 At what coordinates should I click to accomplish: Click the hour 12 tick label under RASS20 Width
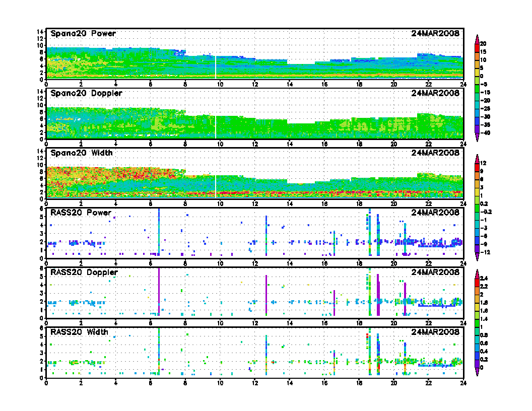pos(255,383)
